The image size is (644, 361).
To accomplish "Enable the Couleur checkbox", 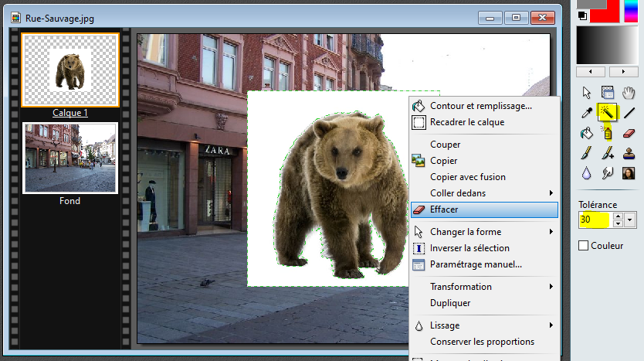I will pos(584,245).
